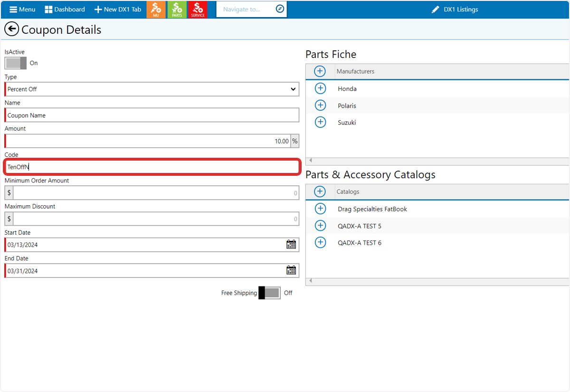Toggle the IsActive switch
The width and height of the screenshot is (570, 392).
(16, 63)
